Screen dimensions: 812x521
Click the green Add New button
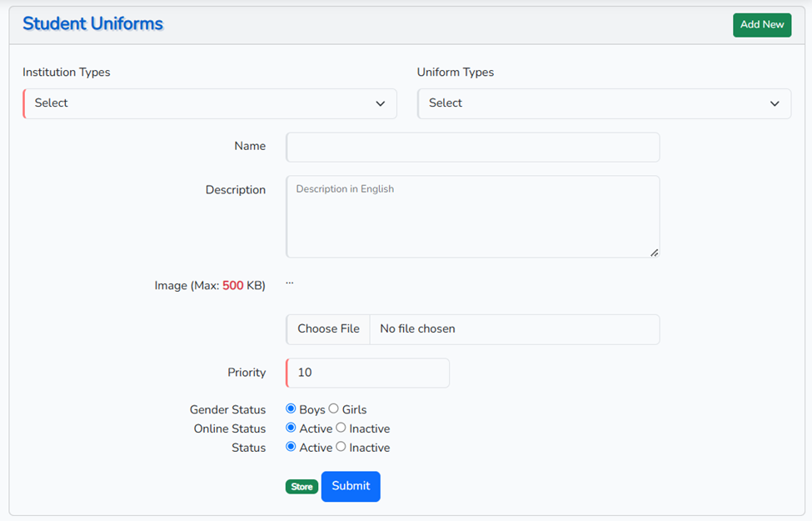tap(761, 25)
